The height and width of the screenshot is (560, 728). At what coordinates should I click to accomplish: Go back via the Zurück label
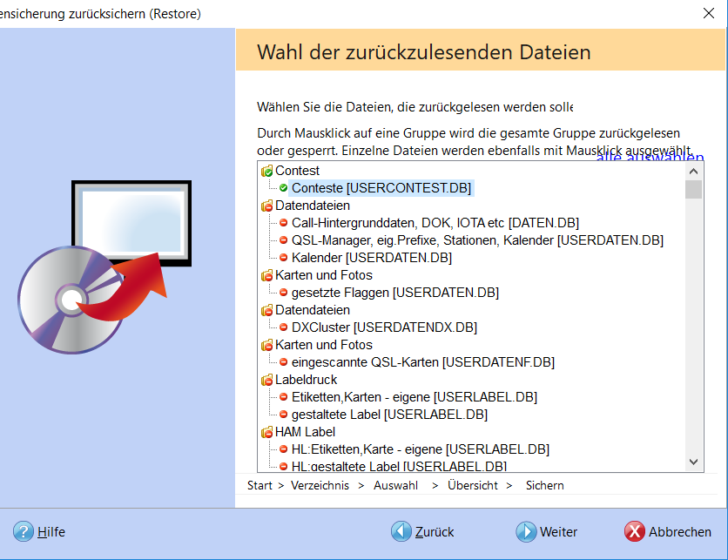pos(435,531)
